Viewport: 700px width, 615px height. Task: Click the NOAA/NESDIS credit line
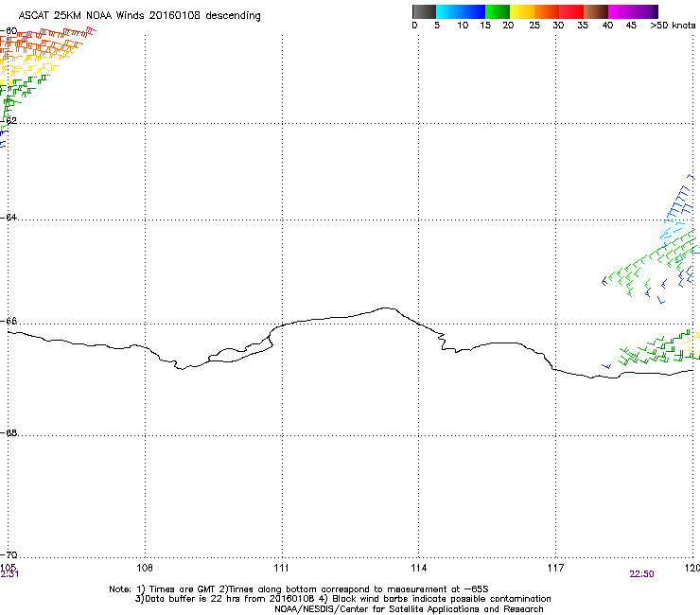click(409, 609)
